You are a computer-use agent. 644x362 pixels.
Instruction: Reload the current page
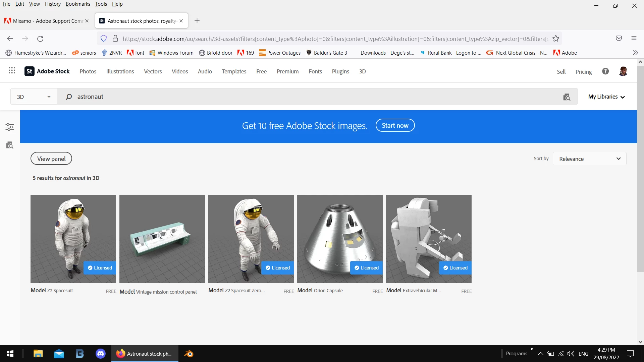pyautogui.click(x=40, y=39)
